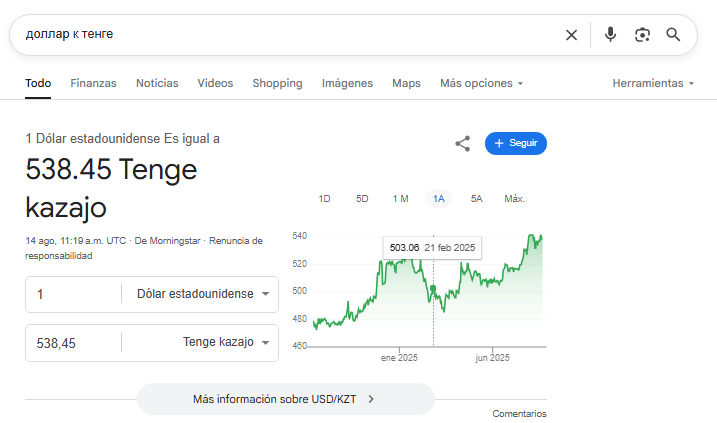
Task: Open the Renuncia de responsabilidad link
Action: tap(144, 248)
